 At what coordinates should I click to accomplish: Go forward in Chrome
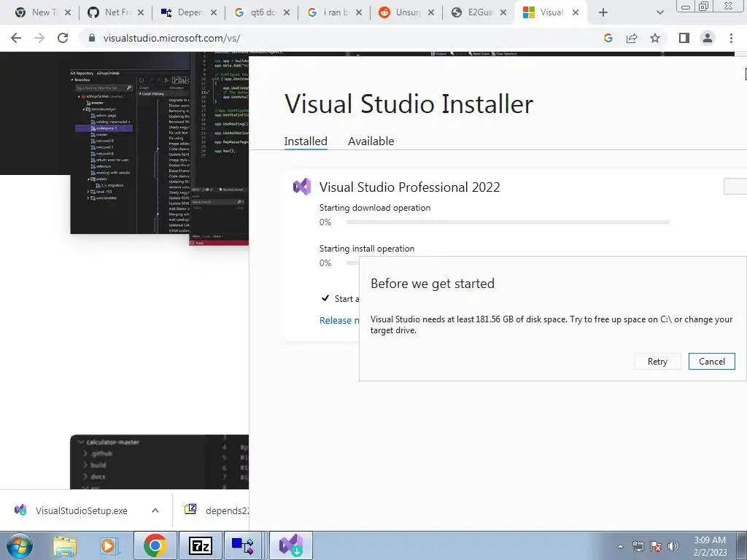tap(39, 38)
